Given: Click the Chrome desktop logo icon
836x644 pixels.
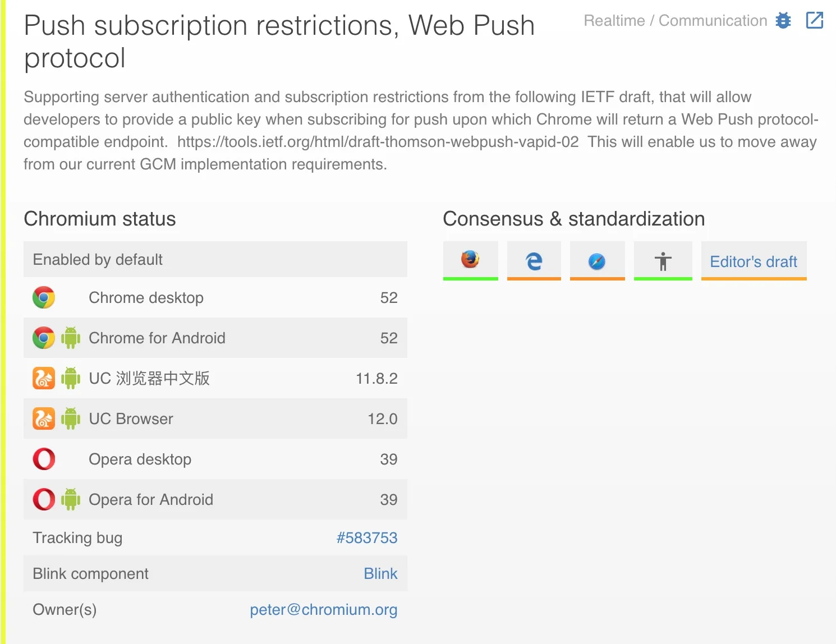Looking at the screenshot, I should point(44,297).
